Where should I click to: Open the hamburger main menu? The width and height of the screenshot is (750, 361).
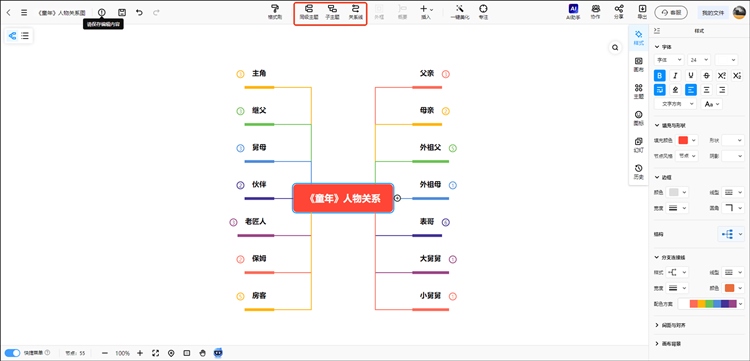[24, 12]
